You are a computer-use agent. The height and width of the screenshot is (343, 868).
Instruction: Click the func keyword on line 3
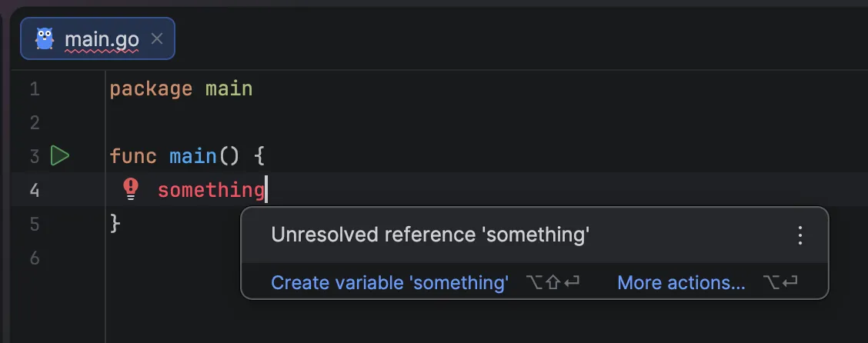(133, 157)
